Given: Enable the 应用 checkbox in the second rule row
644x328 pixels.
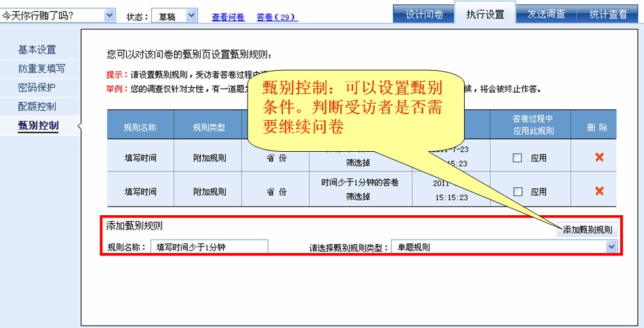Looking at the screenshot, I should pos(518,191).
